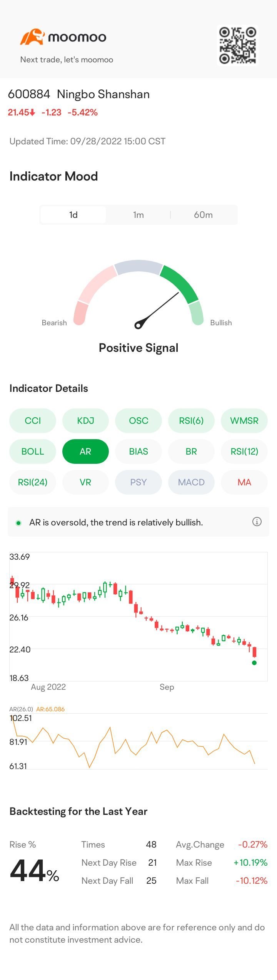Click the red down arrow beside 21.45
277x980 pixels.
(x=33, y=112)
